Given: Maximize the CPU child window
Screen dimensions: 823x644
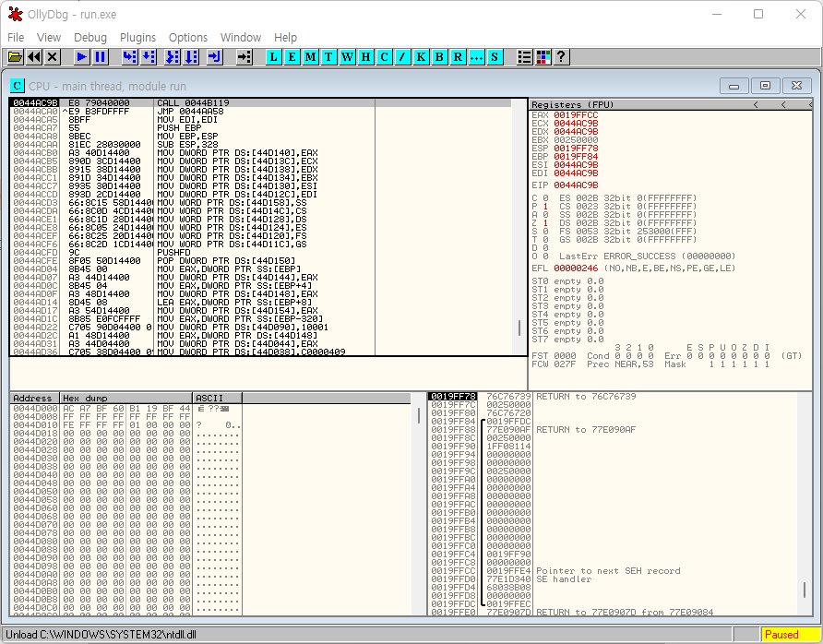Looking at the screenshot, I should pyautogui.click(x=765, y=86).
